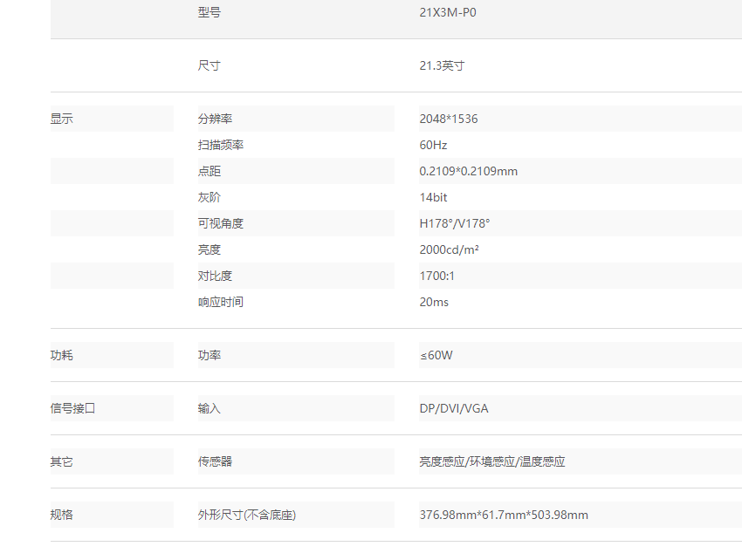Select the DP/DVI/VGA input value
742x560 pixels.
click(454, 408)
